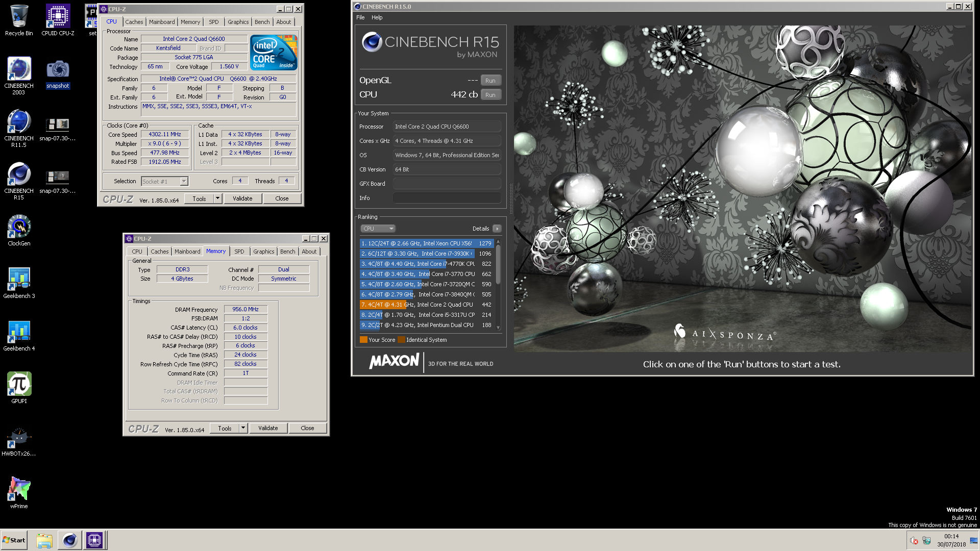Run the CPU test in Cinebench
The width and height of the screenshot is (980, 551).
491,95
